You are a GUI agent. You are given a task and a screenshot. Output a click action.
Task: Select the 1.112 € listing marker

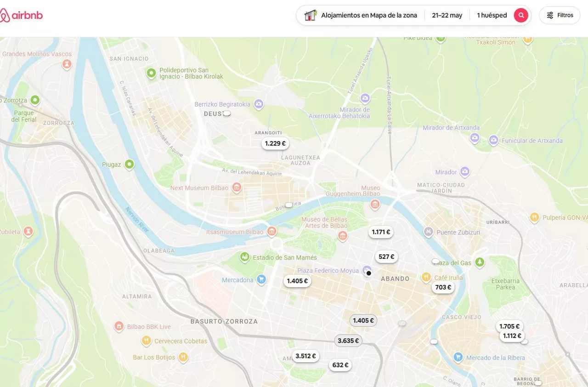tap(512, 336)
